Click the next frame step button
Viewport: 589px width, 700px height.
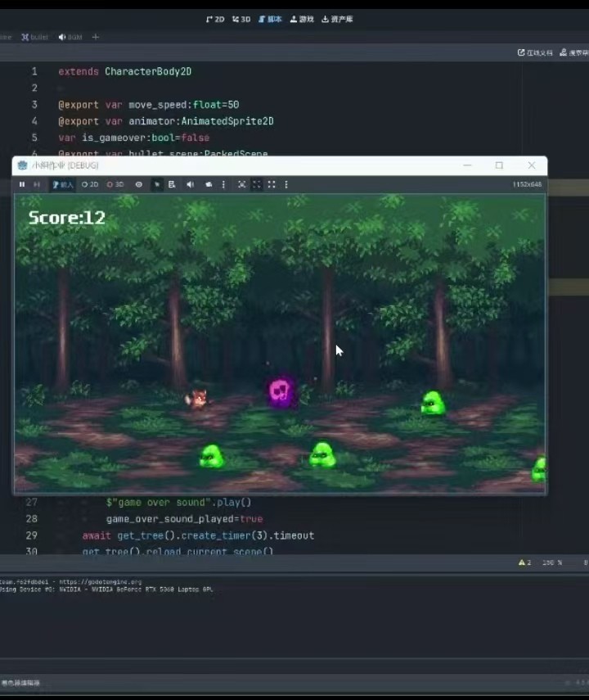coord(37,185)
